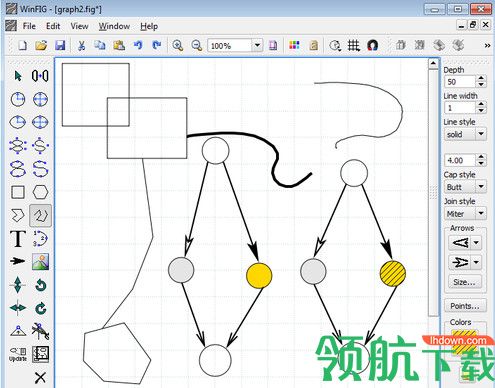
Task: Increase the Depth value stepper
Action: pos(481,78)
